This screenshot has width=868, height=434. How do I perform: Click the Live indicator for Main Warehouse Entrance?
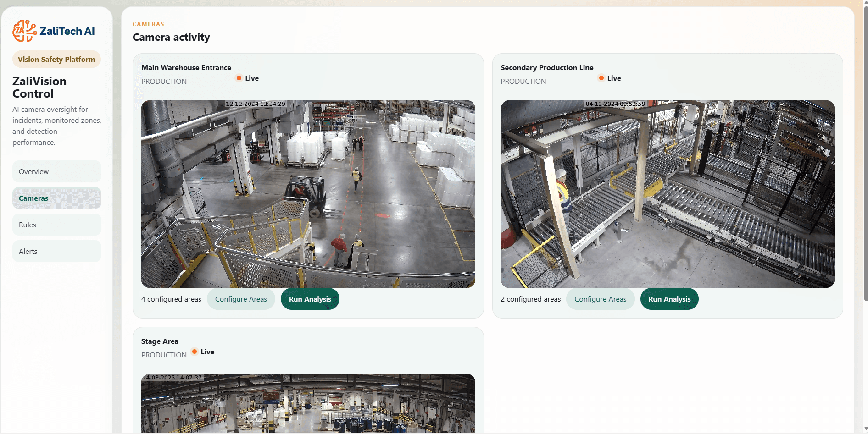(x=247, y=78)
